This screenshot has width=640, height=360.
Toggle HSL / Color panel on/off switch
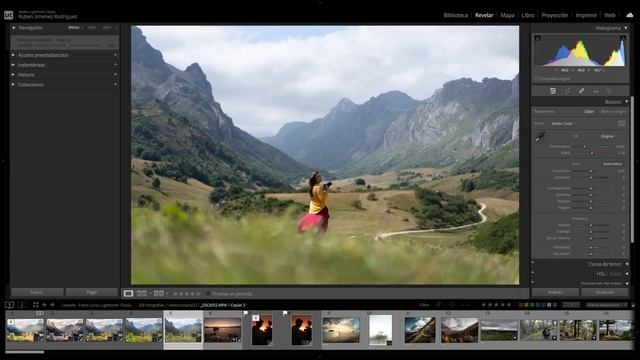pyautogui.click(x=533, y=273)
